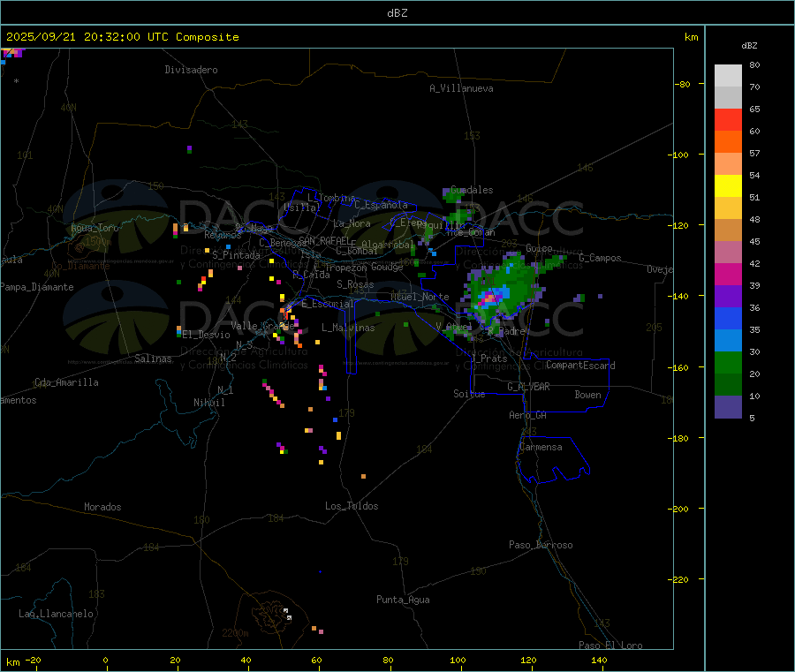
Task: Click the Pampa_Diamante map label
Action: [x=37, y=287]
